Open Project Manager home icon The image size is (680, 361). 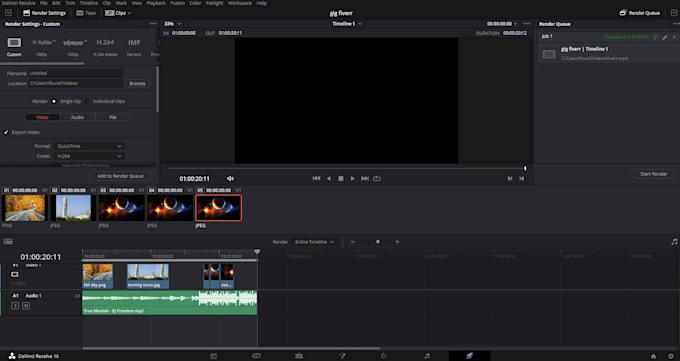point(654,356)
